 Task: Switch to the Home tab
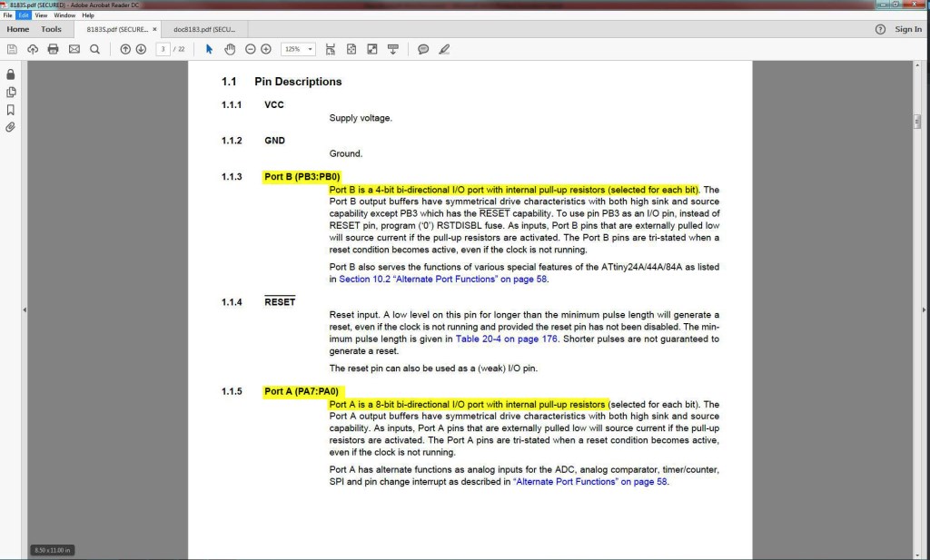pyautogui.click(x=18, y=29)
